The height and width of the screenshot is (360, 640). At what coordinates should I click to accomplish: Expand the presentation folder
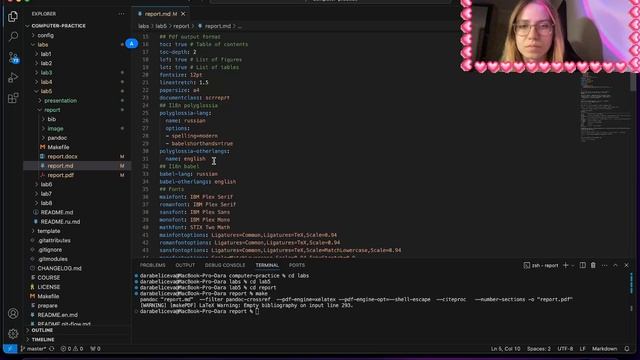coord(60,101)
